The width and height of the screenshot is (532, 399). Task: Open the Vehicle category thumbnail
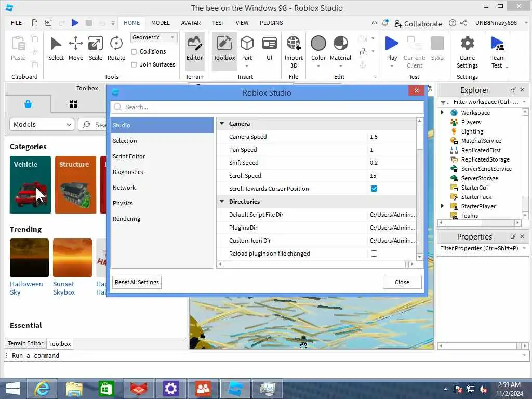coord(30,184)
